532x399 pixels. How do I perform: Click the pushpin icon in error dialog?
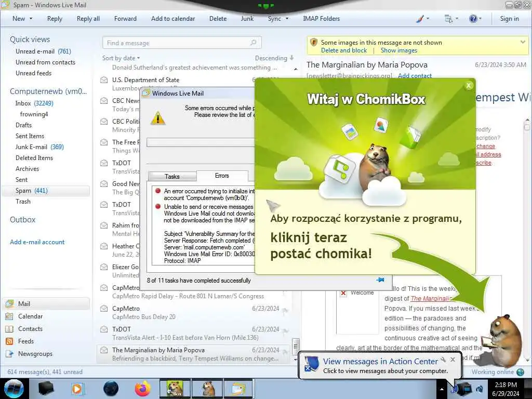point(380,280)
